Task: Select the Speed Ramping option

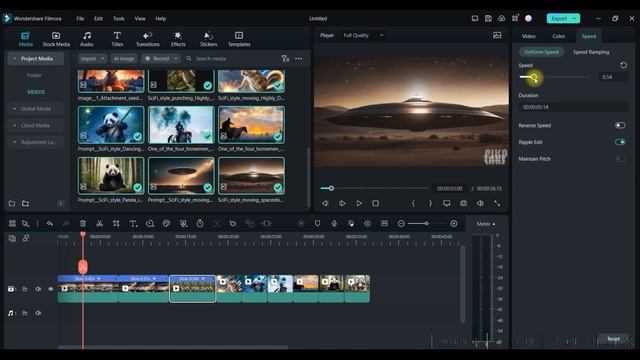Action: coord(591,52)
